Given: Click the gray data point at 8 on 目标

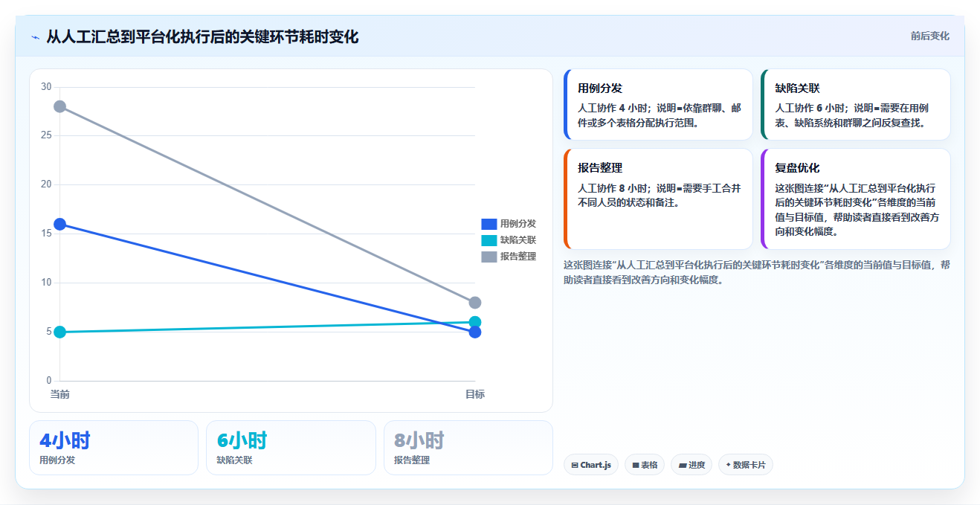Looking at the screenshot, I should point(475,303).
